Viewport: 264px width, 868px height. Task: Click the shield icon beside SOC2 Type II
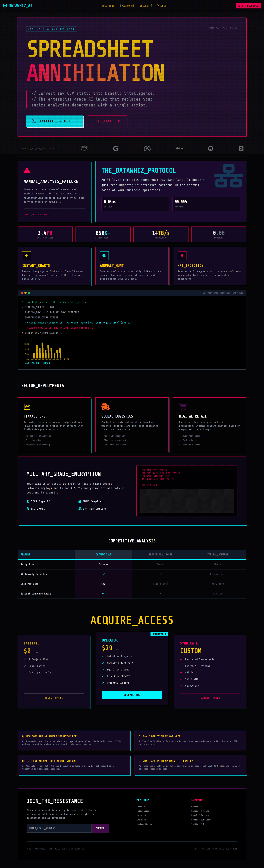(28, 501)
